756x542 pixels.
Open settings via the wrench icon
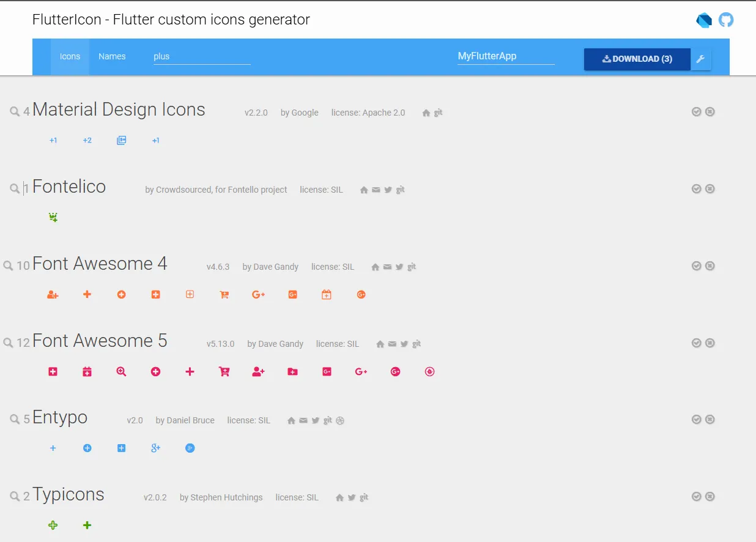point(701,59)
